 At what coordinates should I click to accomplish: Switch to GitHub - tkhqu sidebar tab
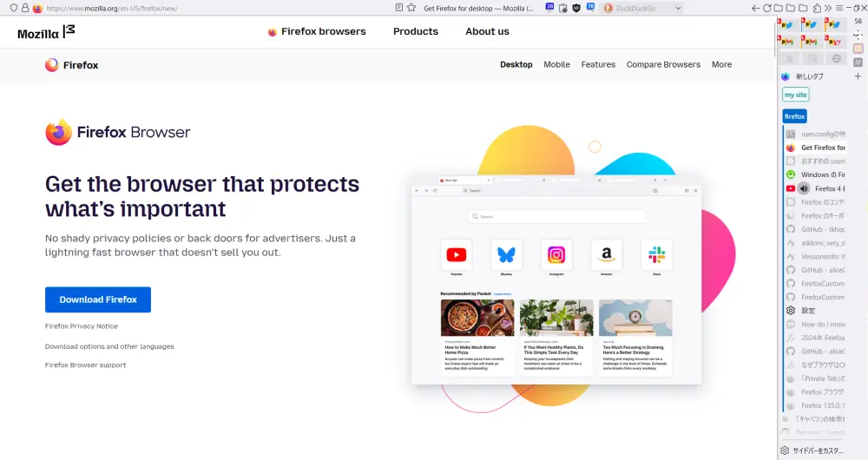[x=815, y=229]
